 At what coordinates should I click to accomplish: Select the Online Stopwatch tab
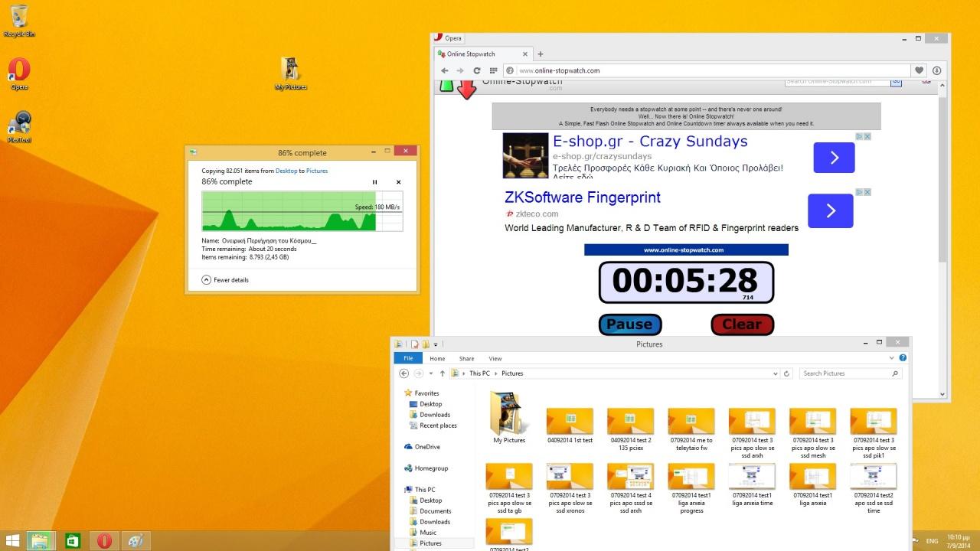pos(483,54)
